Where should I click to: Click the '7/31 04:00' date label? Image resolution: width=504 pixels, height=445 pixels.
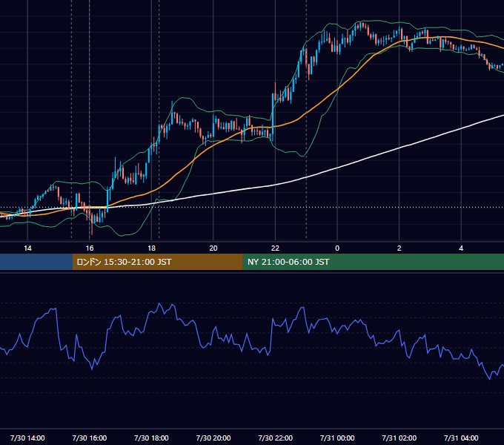(x=461, y=438)
